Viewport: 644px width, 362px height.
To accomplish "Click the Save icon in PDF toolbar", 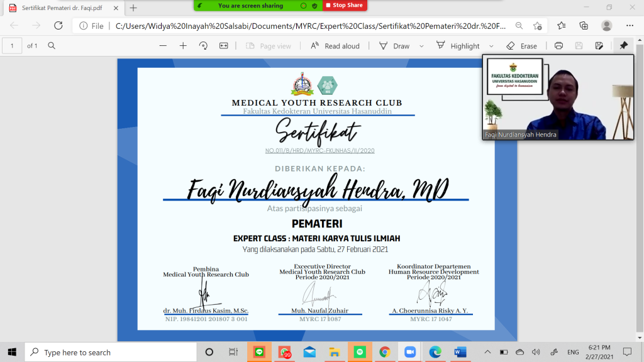I will pyautogui.click(x=579, y=45).
